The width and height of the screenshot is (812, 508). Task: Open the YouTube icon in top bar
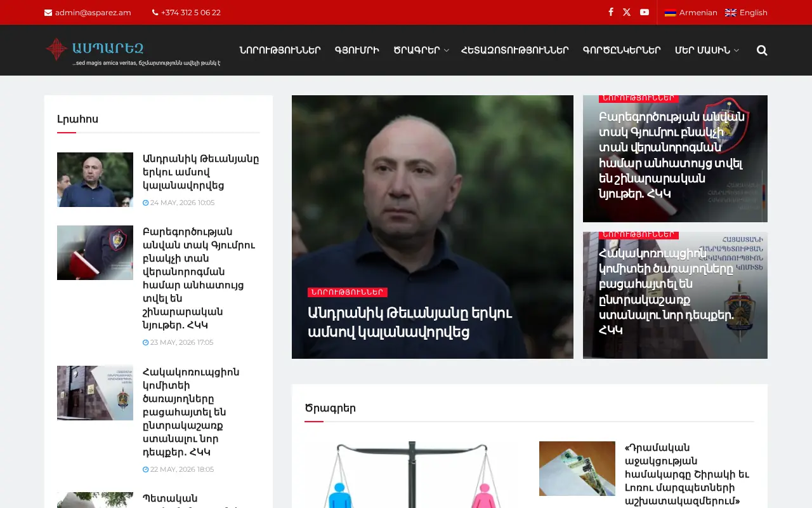pyautogui.click(x=645, y=12)
